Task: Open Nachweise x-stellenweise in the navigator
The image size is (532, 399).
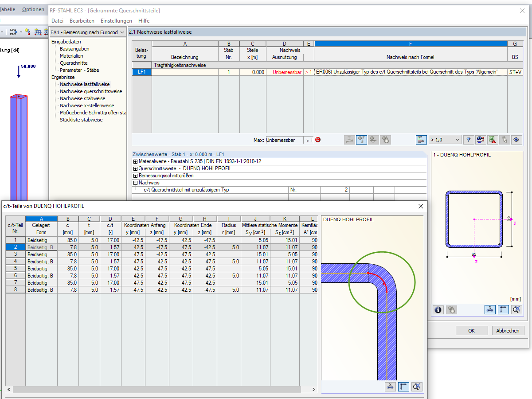Action: click(87, 106)
